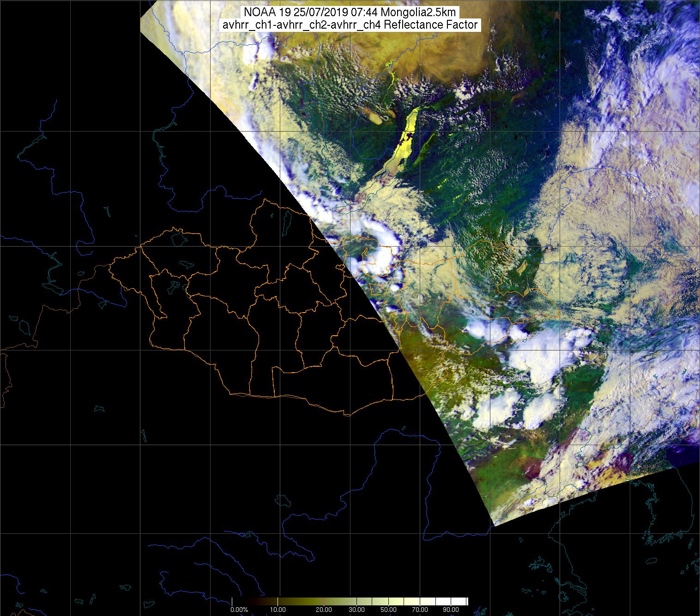Click the "20.00" colorbar label

pos(324,610)
